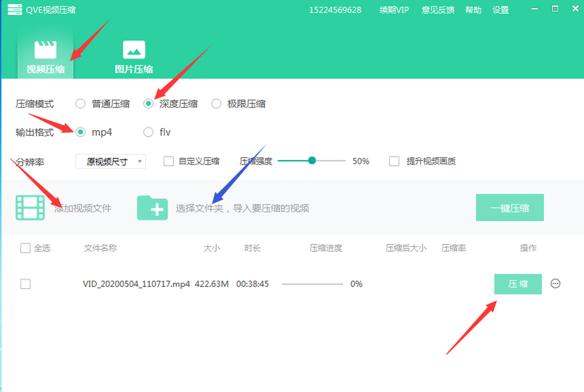Click the 一键压缩 button
Viewport: 584px width, 392px height.
pyautogui.click(x=509, y=208)
